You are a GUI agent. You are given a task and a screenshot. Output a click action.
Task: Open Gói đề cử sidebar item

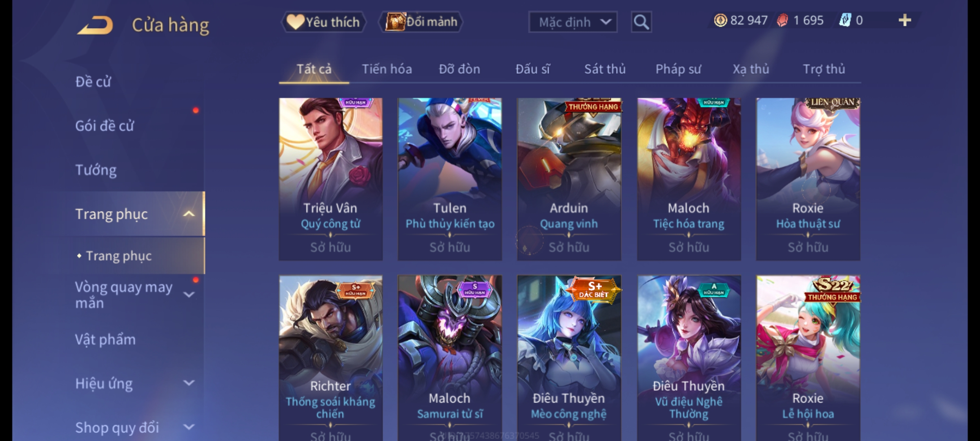pos(105,126)
